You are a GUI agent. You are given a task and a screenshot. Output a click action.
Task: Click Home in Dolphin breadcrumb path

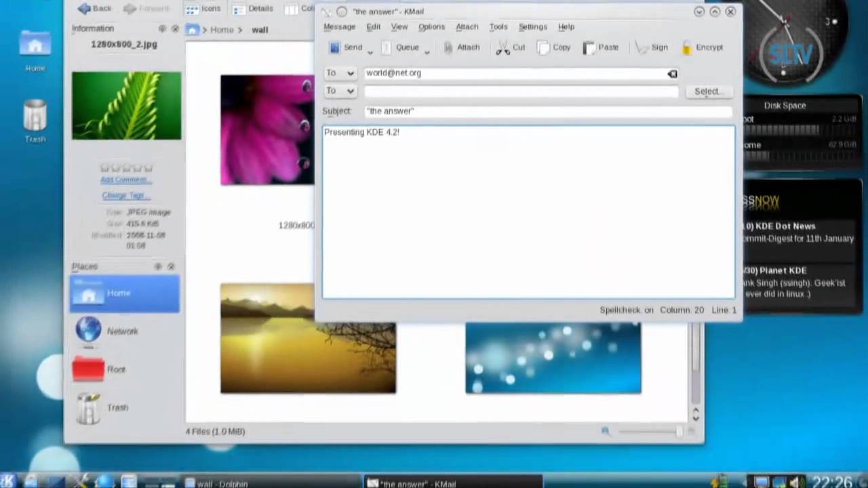click(x=222, y=30)
